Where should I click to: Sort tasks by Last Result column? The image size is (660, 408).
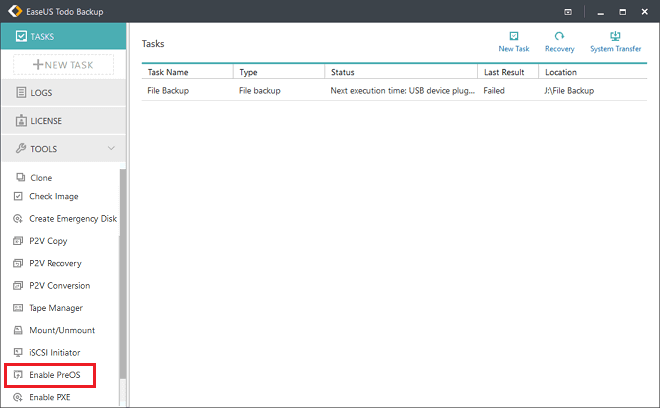click(507, 72)
